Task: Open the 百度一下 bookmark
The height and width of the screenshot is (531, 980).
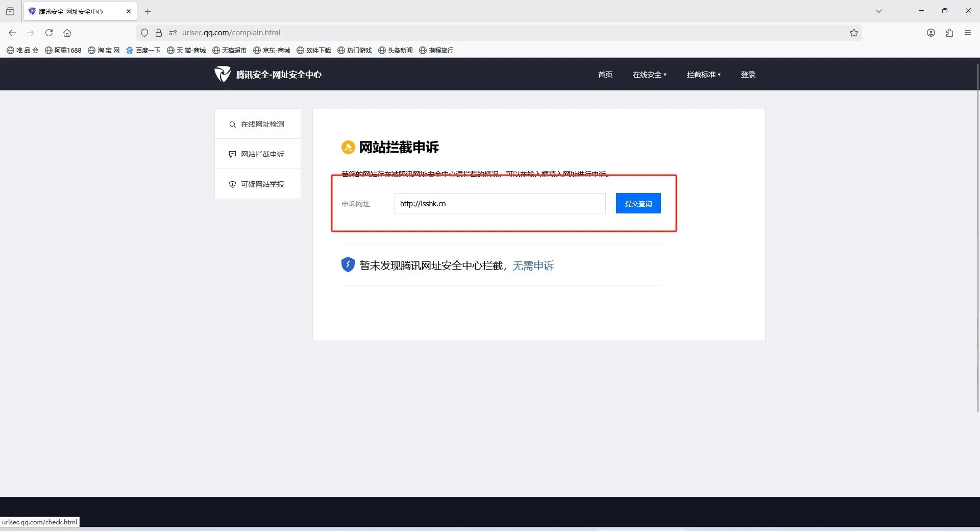Action: pyautogui.click(x=143, y=50)
